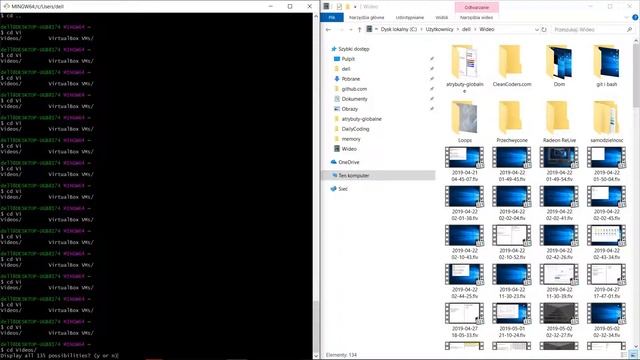The image size is (640, 360).
Task: Select Szybki dostęp in navigation pane
Action: pyautogui.click(x=353, y=49)
